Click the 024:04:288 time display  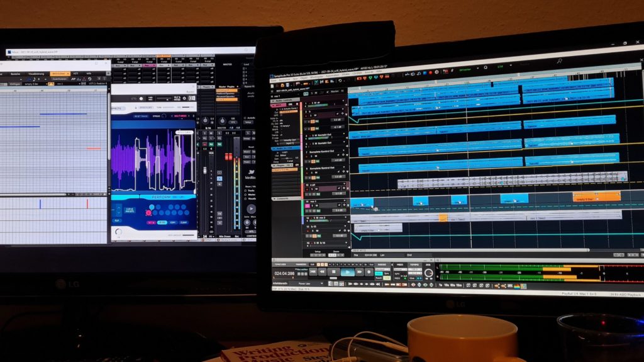tap(285, 274)
